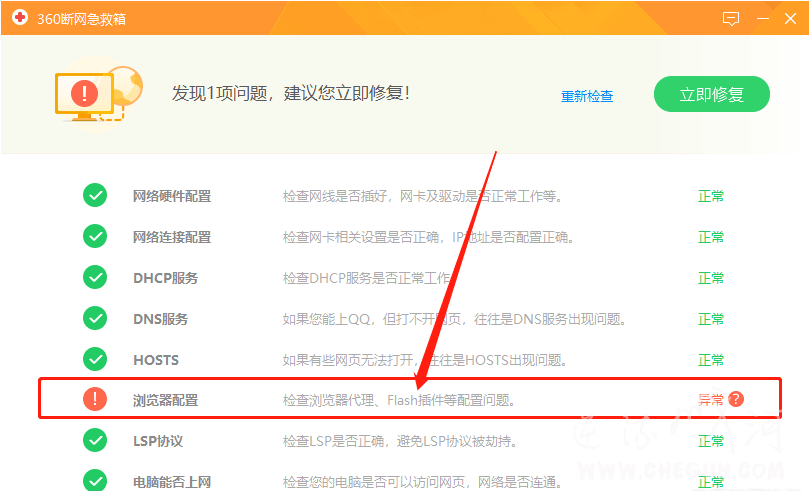Screen dimensions: 809x491
Task: Click the 检查浏览器代理、Flash插件 description text
Action: tap(399, 400)
